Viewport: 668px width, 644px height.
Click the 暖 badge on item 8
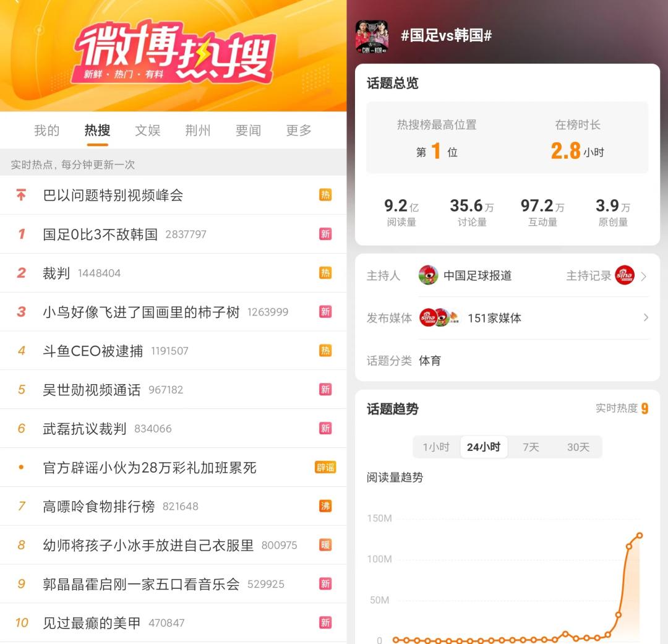click(325, 544)
